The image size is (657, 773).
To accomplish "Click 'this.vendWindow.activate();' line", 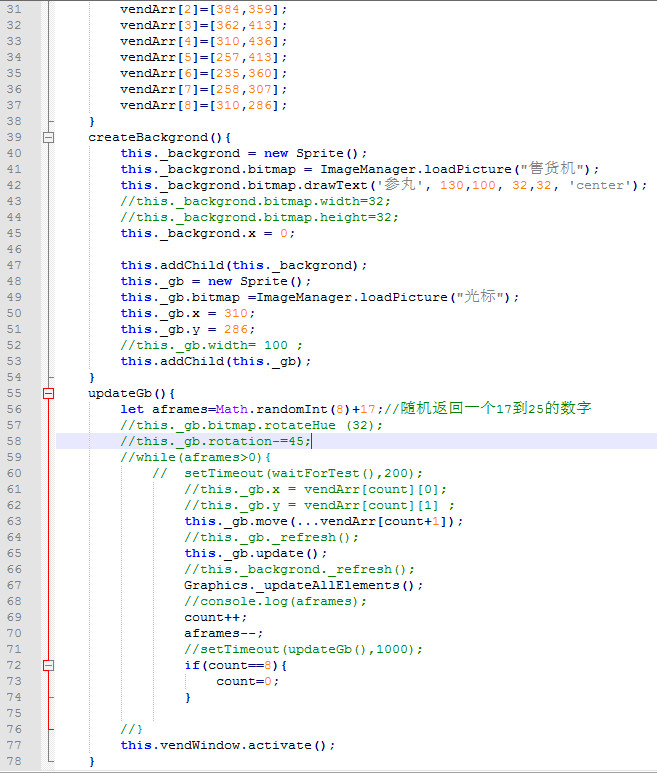I will tap(228, 745).
